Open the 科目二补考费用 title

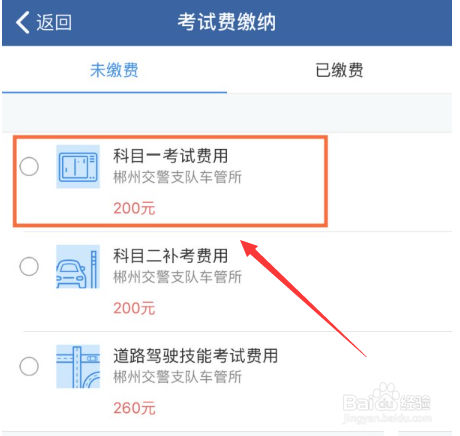pos(171,256)
